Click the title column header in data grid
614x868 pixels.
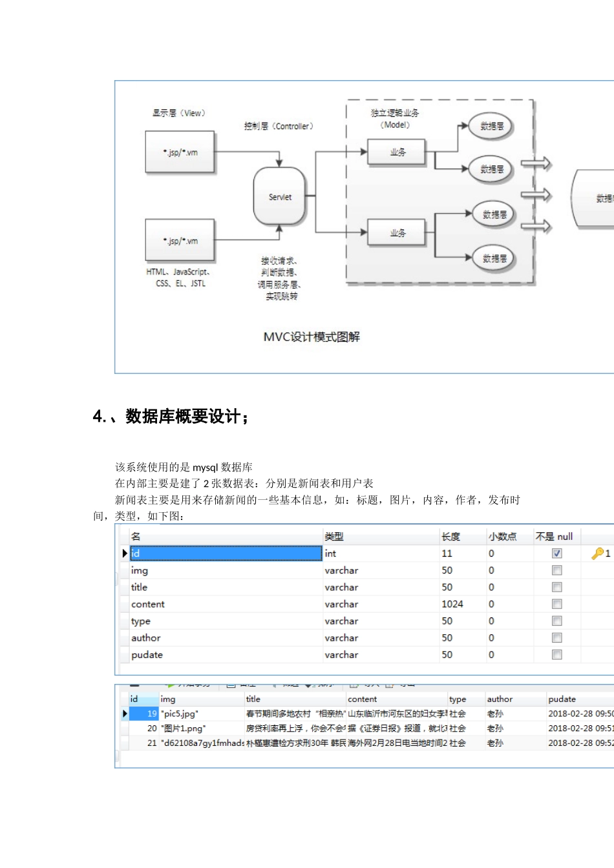(x=295, y=699)
